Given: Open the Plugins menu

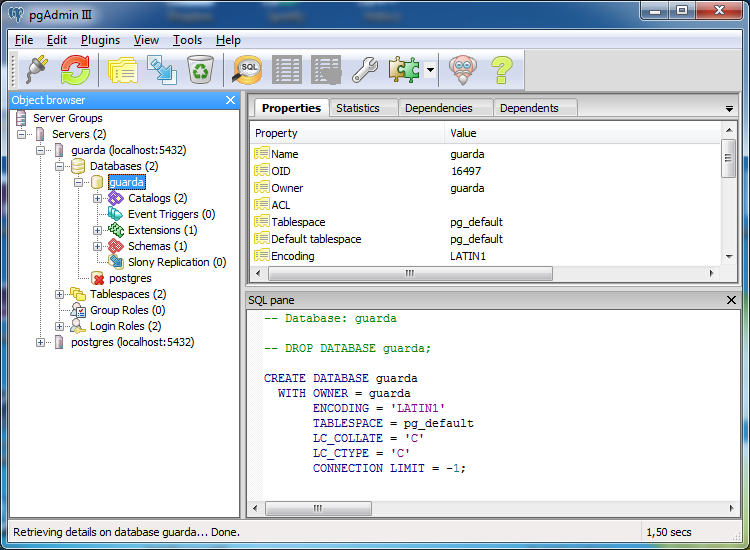Looking at the screenshot, I should [100, 40].
